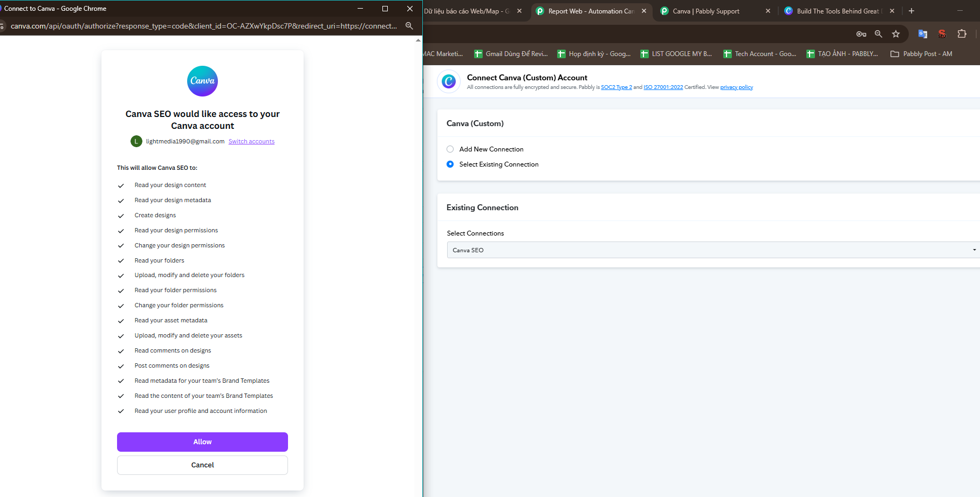Click the popup address bar URL field
980x497 pixels.
(204, 26)
